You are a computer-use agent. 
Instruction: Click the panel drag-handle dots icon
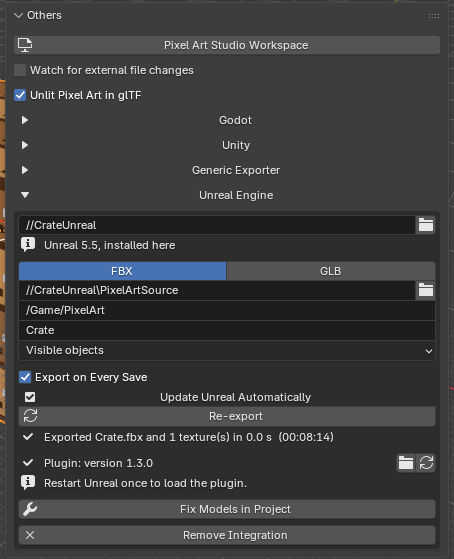(x=434, y=16)
